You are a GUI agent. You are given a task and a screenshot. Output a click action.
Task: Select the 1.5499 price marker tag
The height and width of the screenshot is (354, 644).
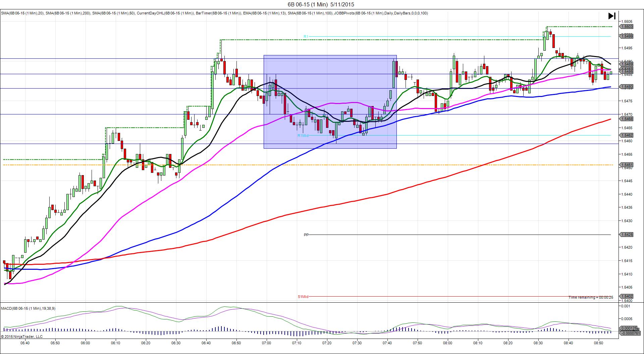(627, 36)
